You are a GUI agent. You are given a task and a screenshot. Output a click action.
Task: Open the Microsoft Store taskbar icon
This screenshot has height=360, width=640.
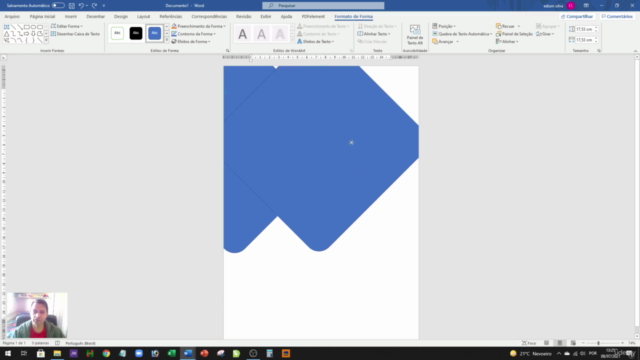pos(40,353)
